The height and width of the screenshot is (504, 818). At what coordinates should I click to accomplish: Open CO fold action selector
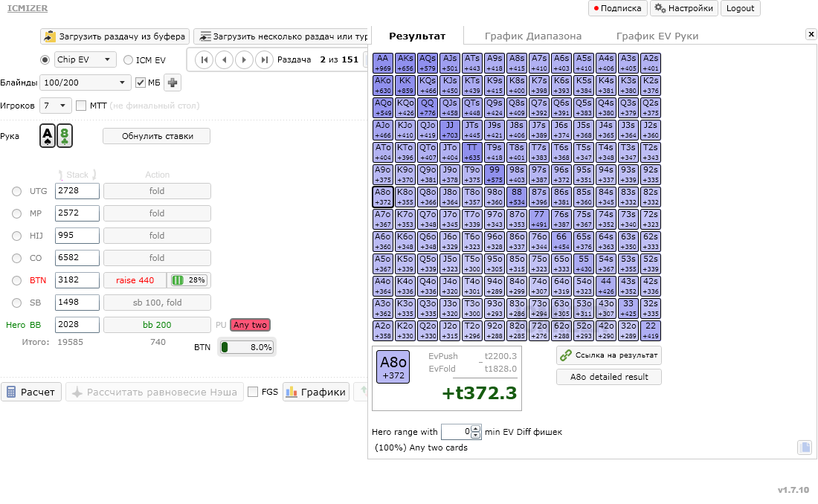pyautogui.click(x=157, y=258)
